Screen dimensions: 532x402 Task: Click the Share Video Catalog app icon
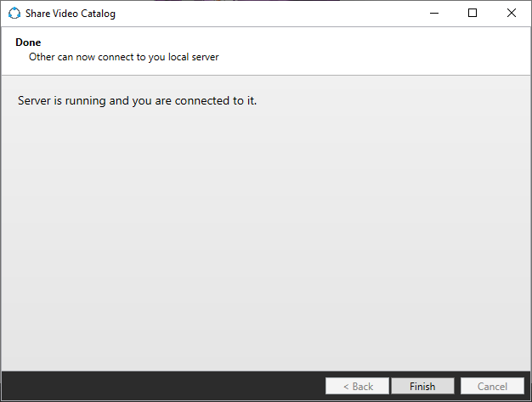(14, 14)
